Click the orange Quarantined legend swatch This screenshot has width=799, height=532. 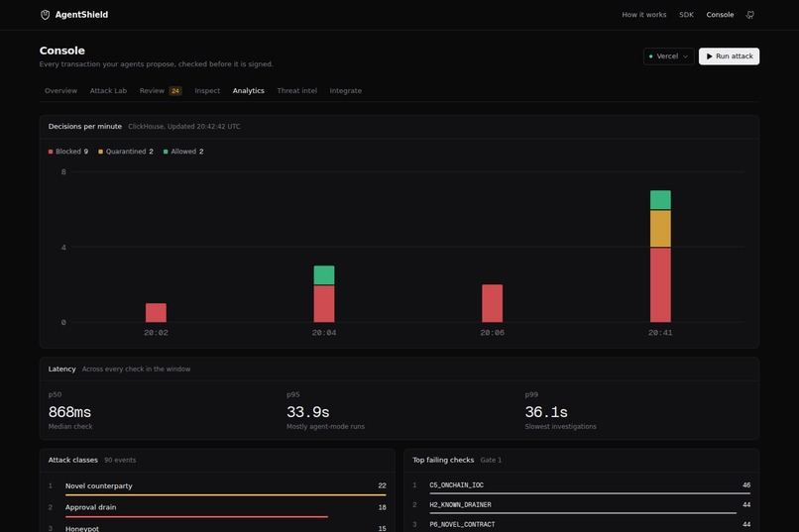click(100, 152)
